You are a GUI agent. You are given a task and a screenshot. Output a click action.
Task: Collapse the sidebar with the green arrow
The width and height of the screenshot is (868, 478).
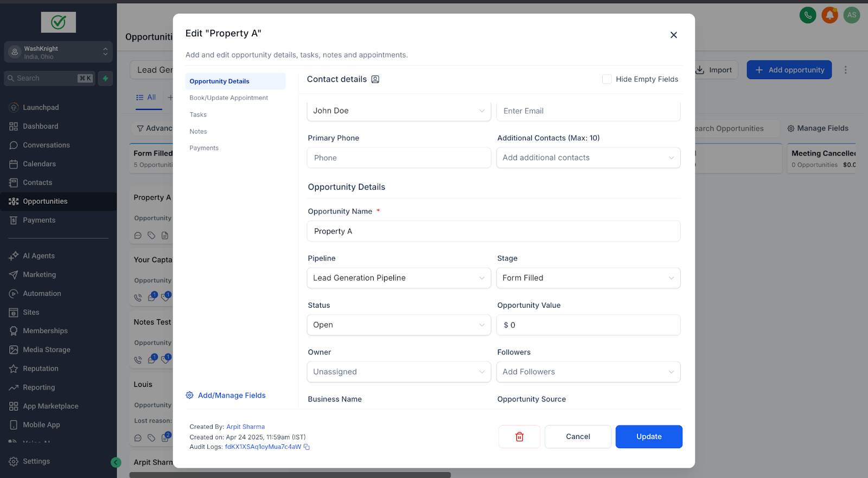point(116,462)
